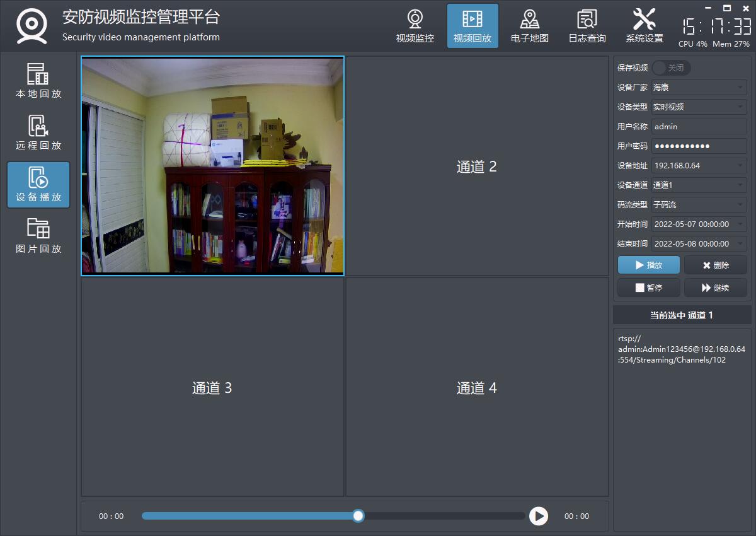Viewport: 756px width, 536px height.
Task: Select 设备播放 device playback in sidebar
Action: (38, 185)
